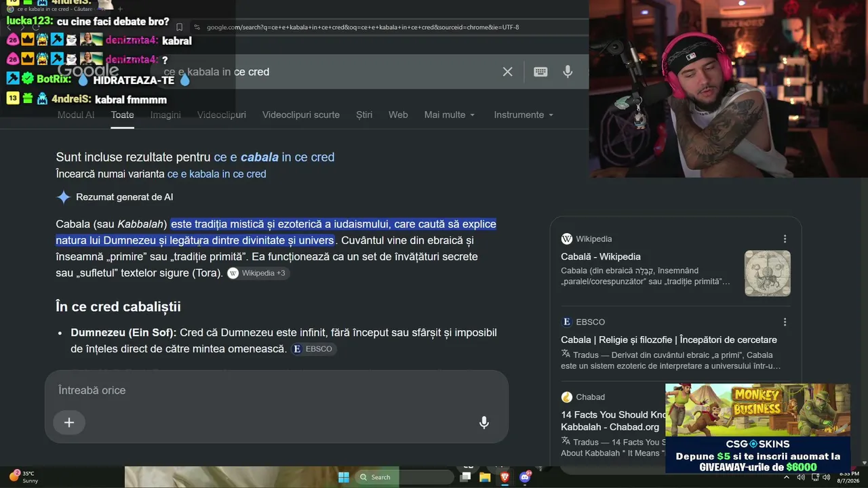Open the Videoclipuri scurte tab
868x488 pixels.
click(x=301, y=115)
